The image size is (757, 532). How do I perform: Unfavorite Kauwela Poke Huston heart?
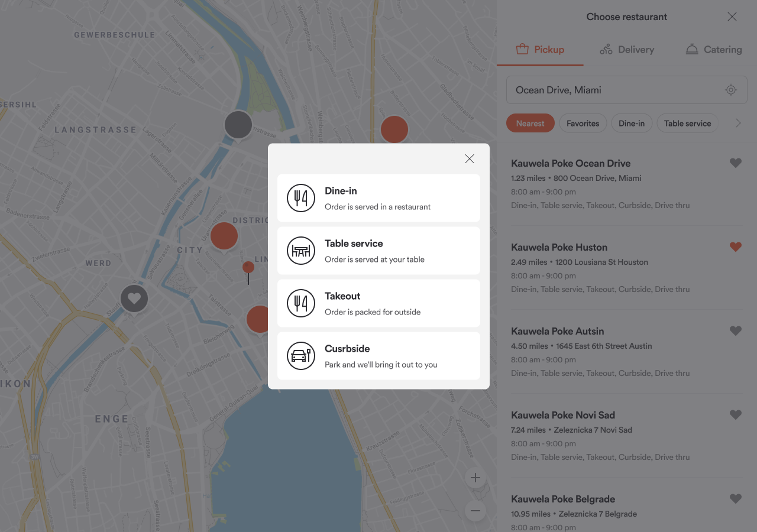pyautogui.click(x=736, y=247)
